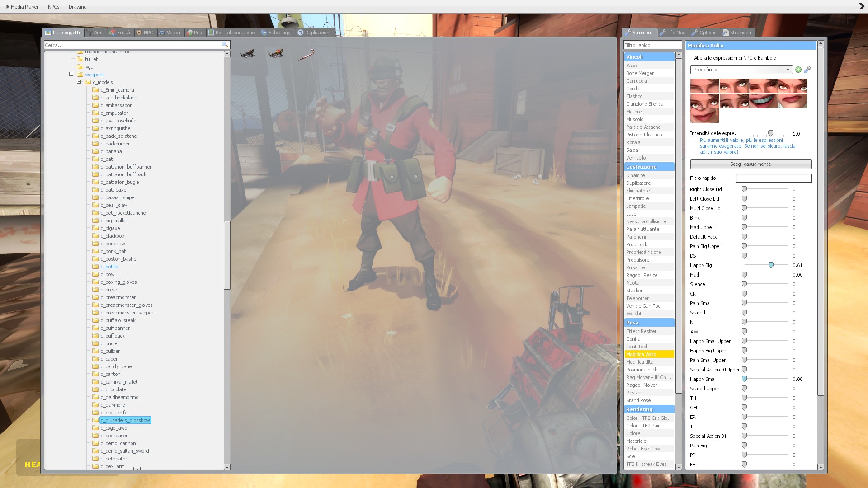Click the magnifier search icon beside Cerca
This screenshot has width=868, height=488.
click(x=225, y=45)
